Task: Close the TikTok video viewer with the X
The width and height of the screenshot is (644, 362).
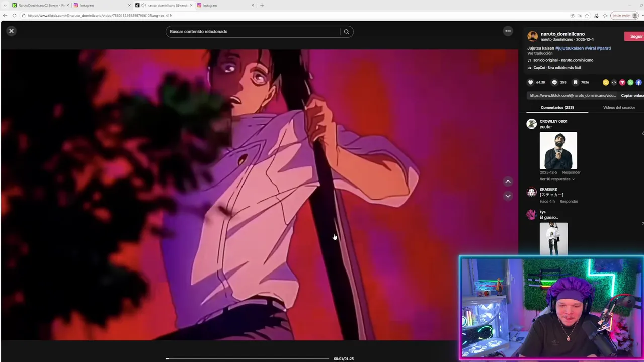Action: [11, 31]
